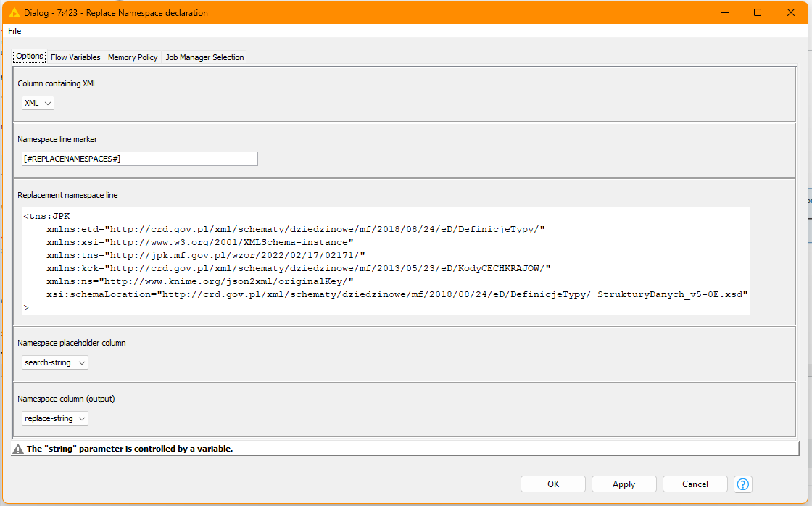The image size is (812, 506).
Task: Place cursor on the <tns:JPK line
Action: (x=46, y=216)
